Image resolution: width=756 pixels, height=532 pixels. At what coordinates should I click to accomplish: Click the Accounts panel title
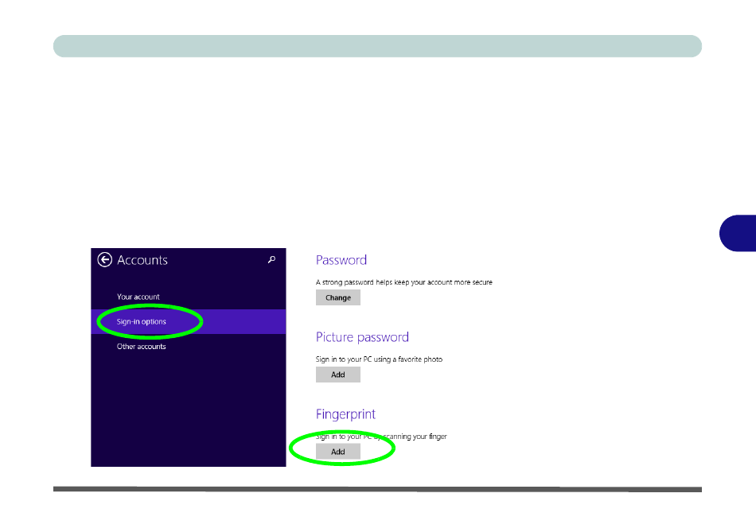pos(142,260)
